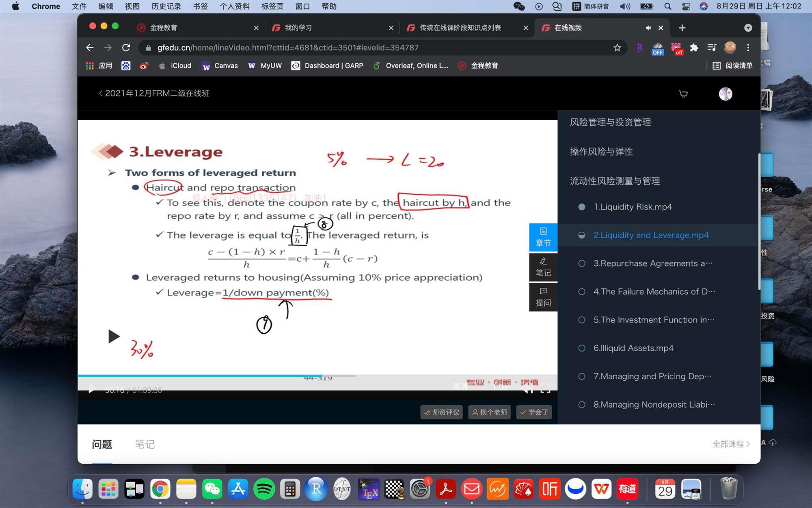
Task: Open the 章节 chapter panel
Action: tap(543, 237)
